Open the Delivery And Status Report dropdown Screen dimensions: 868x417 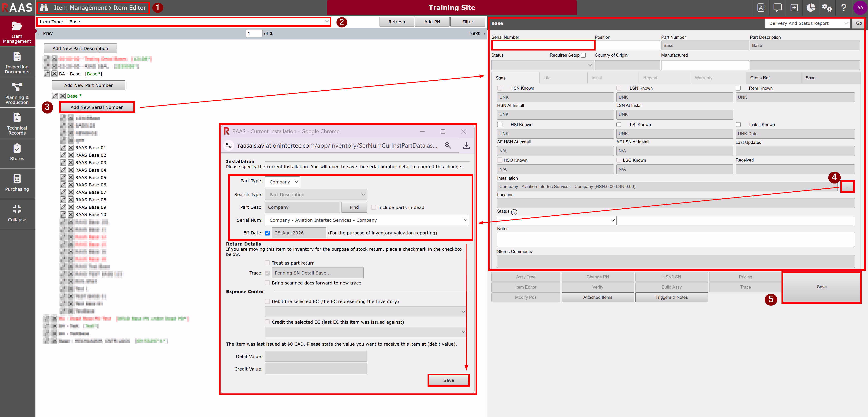click(x=807, y=23)
